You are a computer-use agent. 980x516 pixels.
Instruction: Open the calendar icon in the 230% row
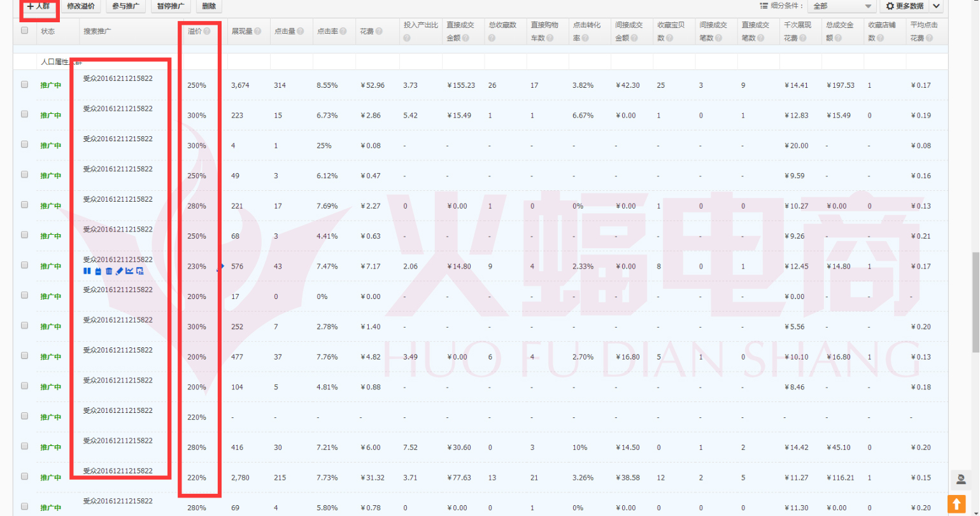pos(98,271)
